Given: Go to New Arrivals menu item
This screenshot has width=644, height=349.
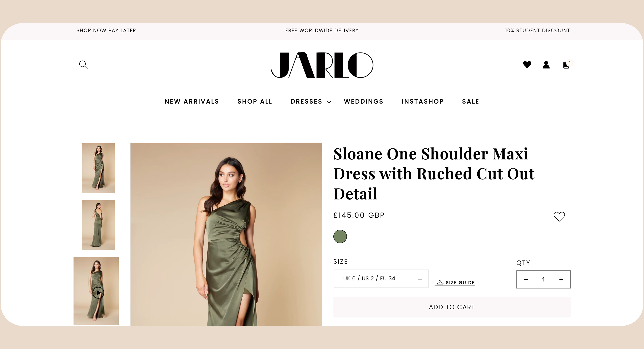Looking at the screenshot, I should (x=192, y=102).
